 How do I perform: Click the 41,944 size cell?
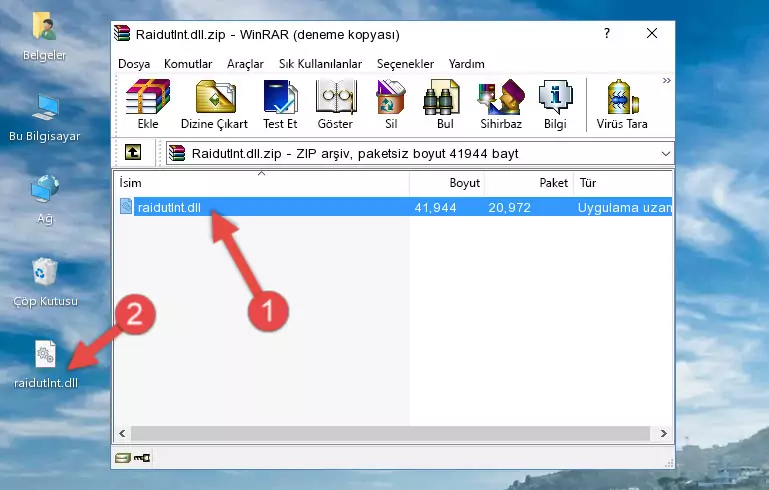point(435,207)
